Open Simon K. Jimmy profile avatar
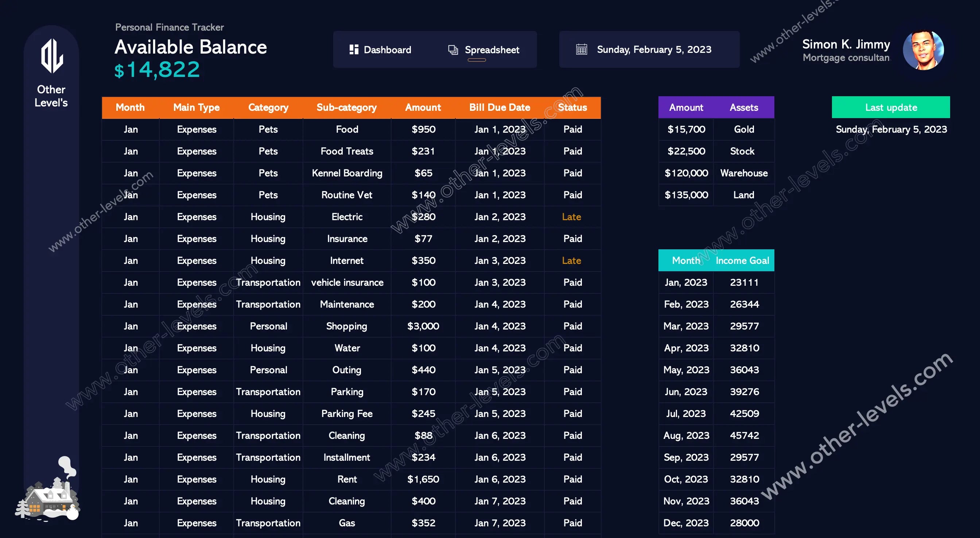Screen dimensions: 980x538 923,50
